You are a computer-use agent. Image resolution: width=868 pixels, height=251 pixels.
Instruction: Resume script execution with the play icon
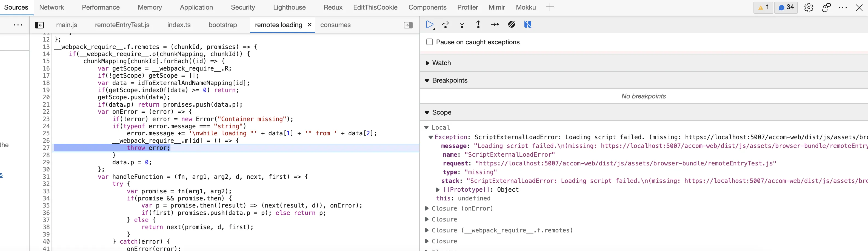[430, 25]
